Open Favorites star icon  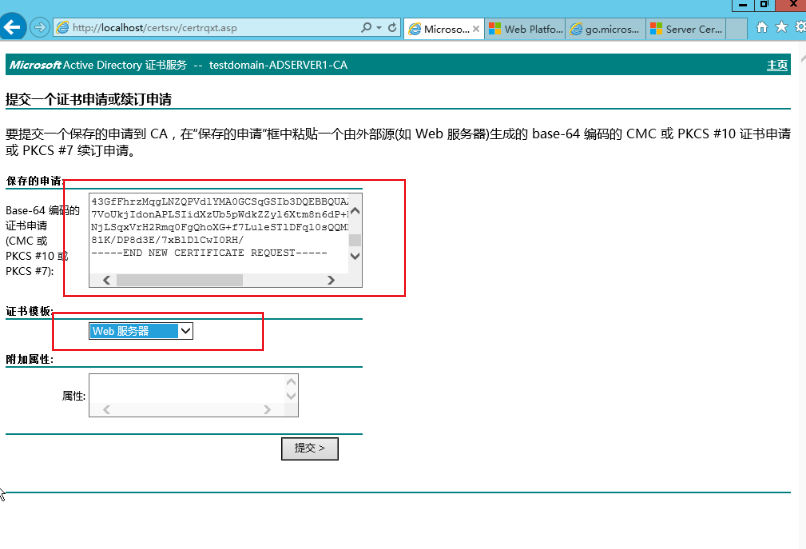coord(781,27)
